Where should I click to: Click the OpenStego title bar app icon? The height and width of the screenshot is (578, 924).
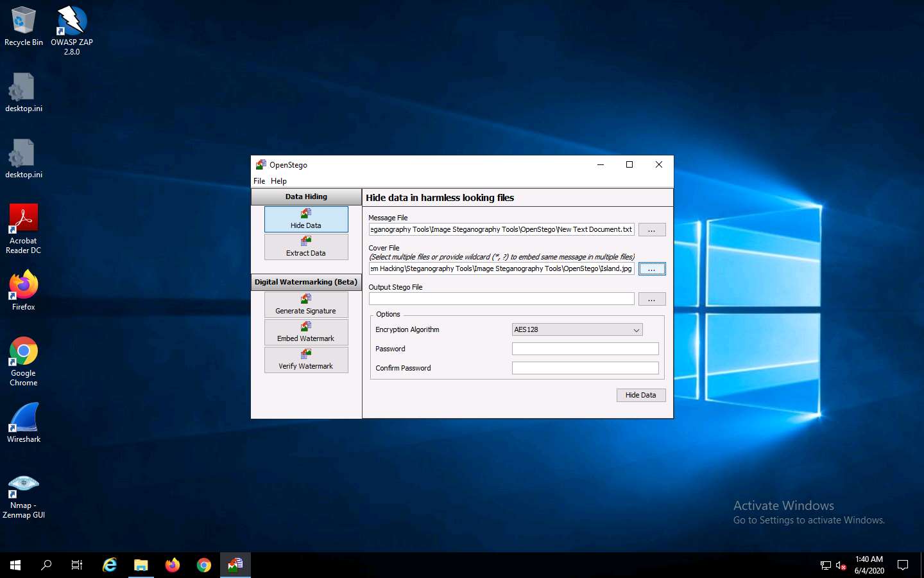point(261,164)
